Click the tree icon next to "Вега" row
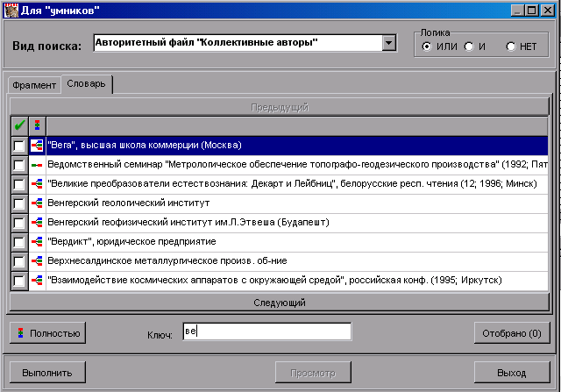561x392 pixels. (37, 146)
